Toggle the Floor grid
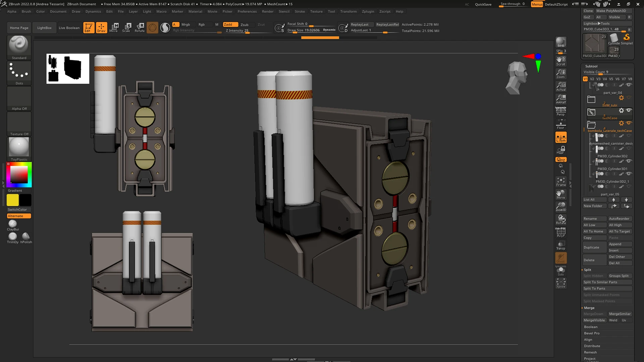644x362 pixels. click(561, 124)
